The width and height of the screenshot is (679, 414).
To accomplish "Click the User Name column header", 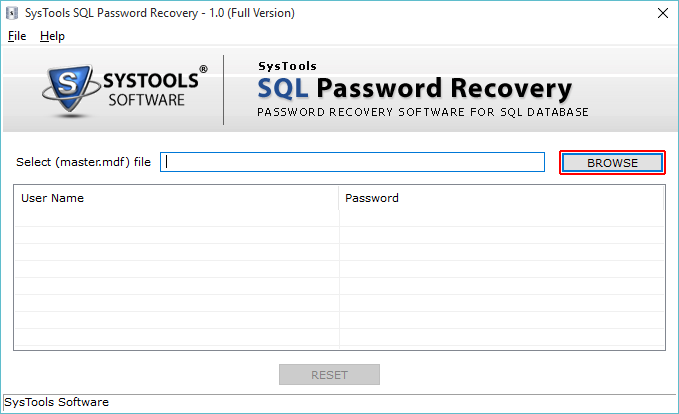I will click(176, 198).
